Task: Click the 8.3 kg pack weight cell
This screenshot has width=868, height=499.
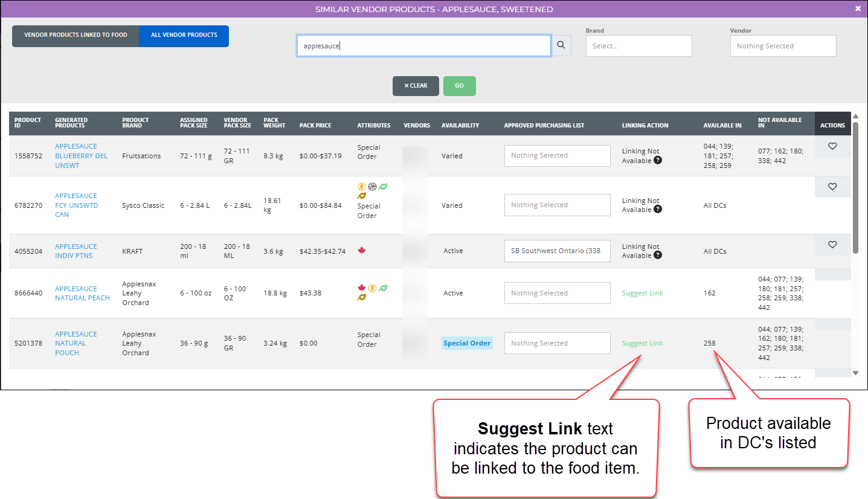Action: [x=273, y=156]
